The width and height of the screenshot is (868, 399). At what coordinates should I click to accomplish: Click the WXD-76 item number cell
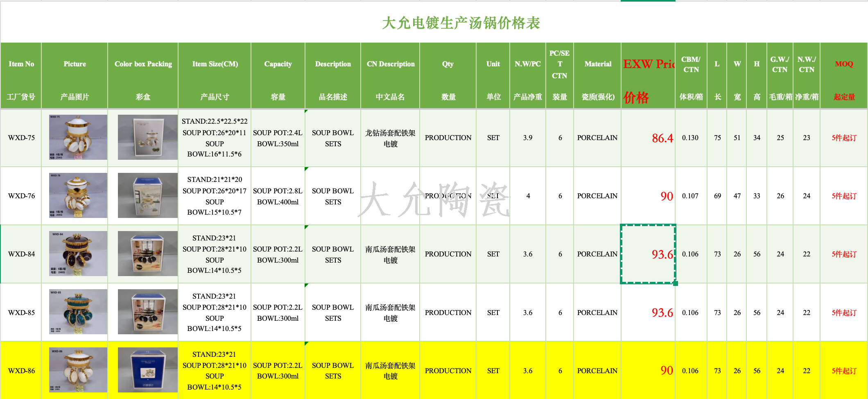[x=21, y=196]
